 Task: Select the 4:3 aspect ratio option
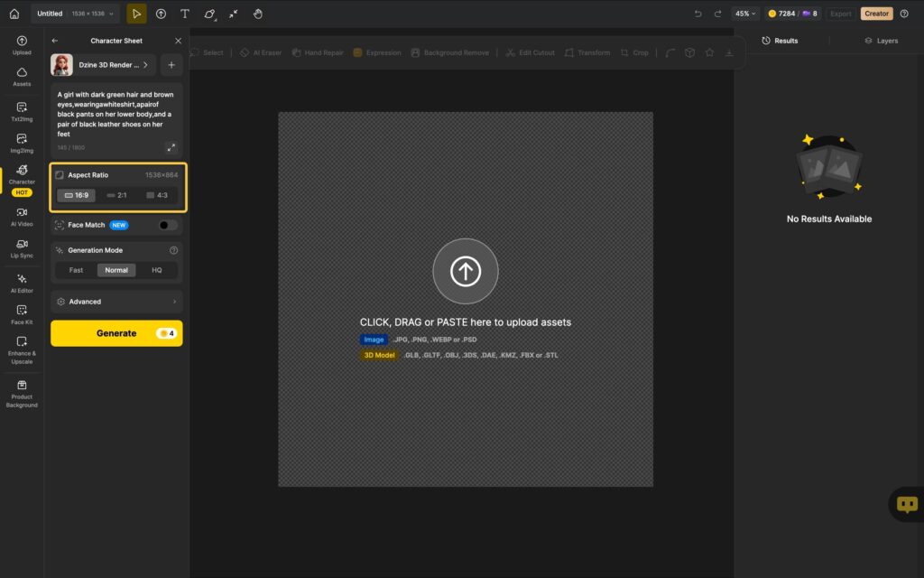point(157,195)
